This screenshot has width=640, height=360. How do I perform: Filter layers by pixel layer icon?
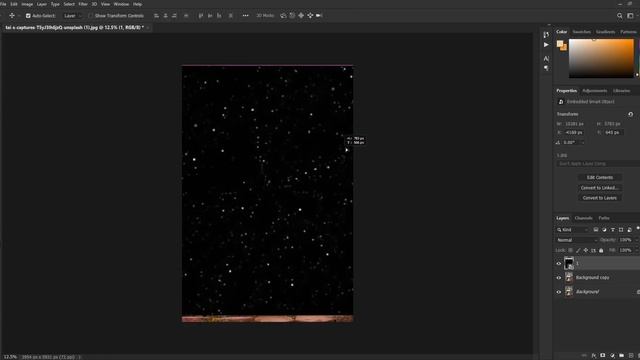[x=596, y=230]
